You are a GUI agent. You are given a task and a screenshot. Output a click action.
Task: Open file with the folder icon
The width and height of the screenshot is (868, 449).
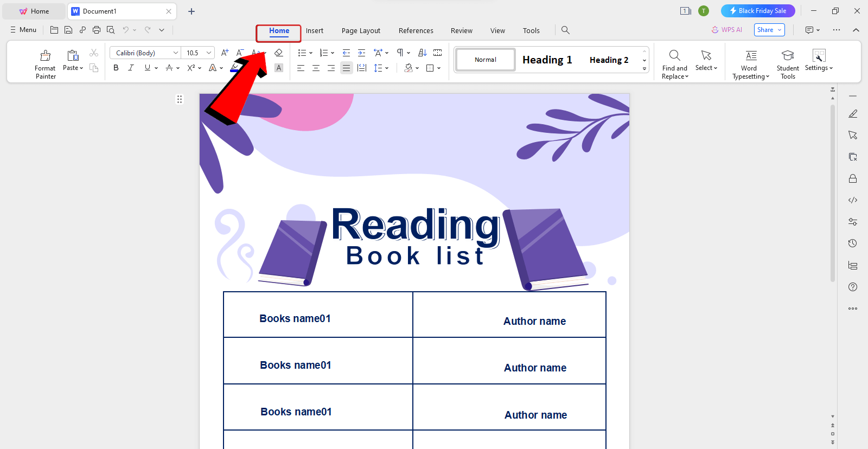[x=54, y=30]
